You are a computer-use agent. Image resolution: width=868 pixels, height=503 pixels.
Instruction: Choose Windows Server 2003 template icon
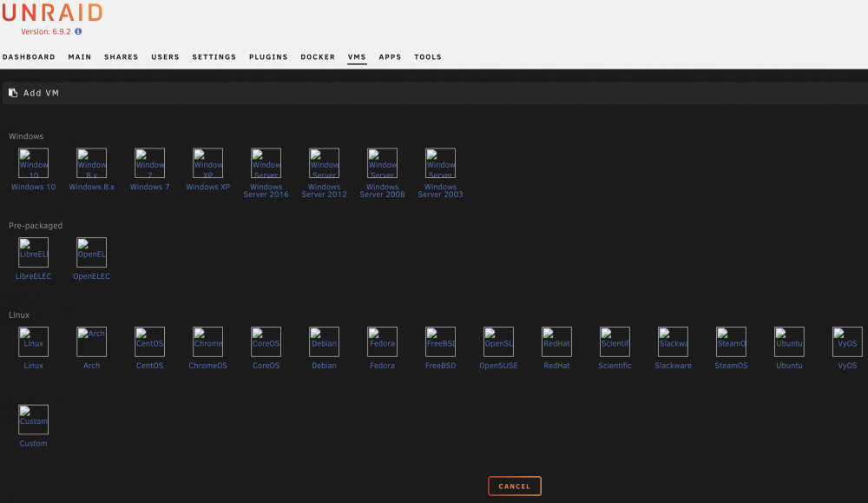tap(440, 162)
